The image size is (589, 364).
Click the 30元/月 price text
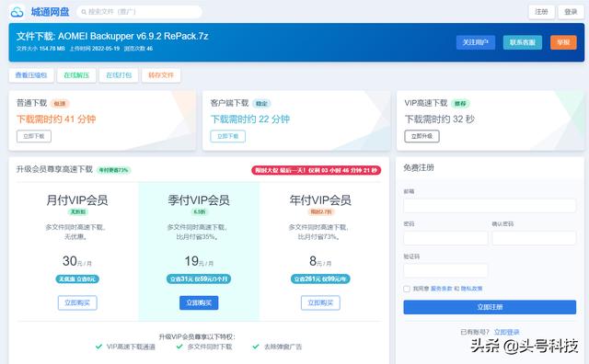pyautogui.click(x=77, y=261)
